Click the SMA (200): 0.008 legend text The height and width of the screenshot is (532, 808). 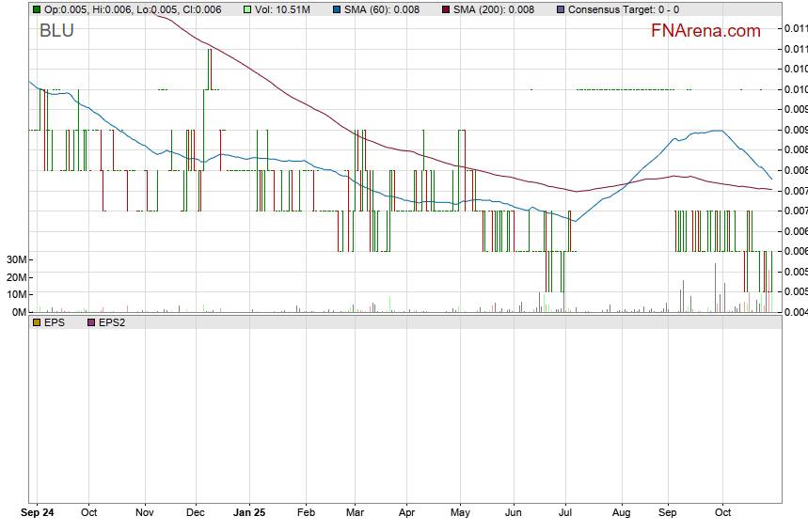494,9
